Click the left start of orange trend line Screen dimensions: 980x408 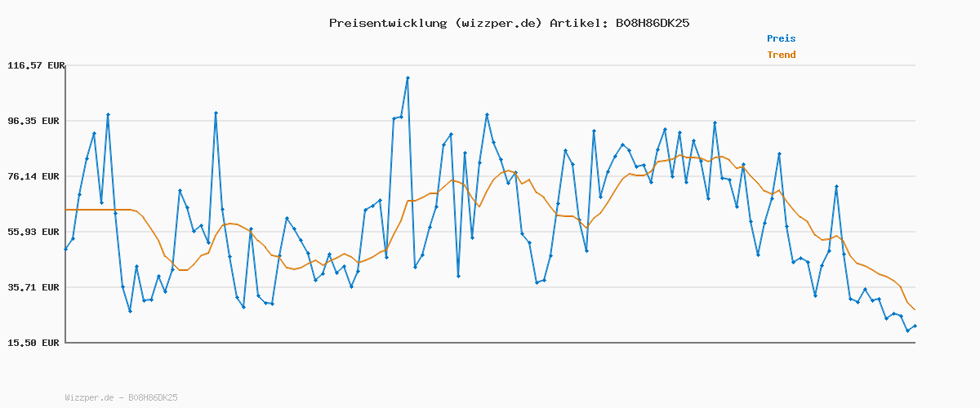[66, 210]
